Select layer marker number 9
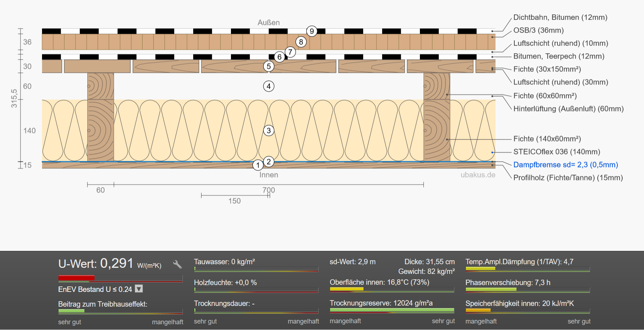644x330 pixels. pos(312,31)
